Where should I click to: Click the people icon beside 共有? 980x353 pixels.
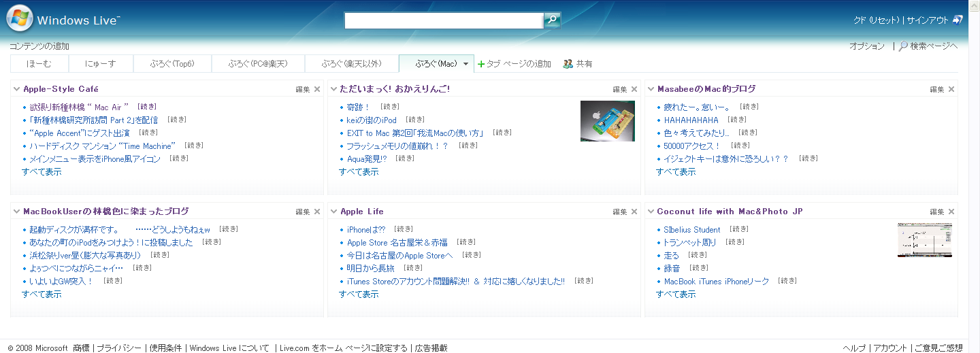[568, 64]
